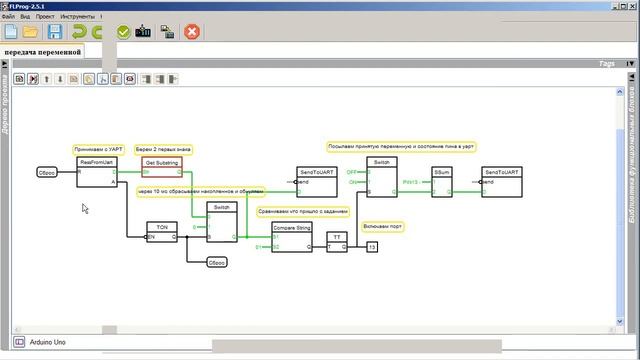The height and width of the screenshot is (360, 640).
Task: Click the 'Pin13 -' constant on the SSum input
Action: pos(411,182)
